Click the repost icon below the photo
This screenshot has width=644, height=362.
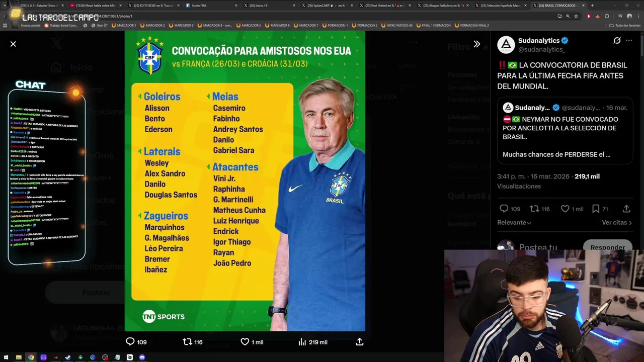187,342
